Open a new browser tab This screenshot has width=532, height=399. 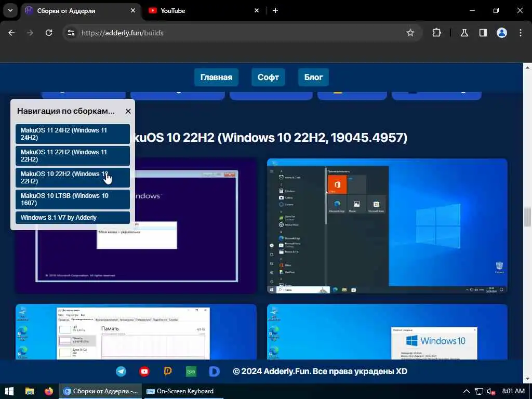click(x=275, y=11)
